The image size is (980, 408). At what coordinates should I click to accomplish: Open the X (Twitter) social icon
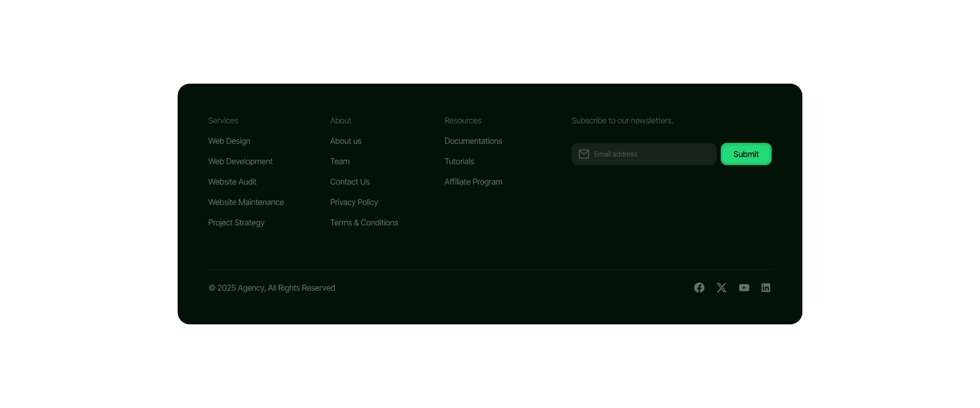[722, 288]
